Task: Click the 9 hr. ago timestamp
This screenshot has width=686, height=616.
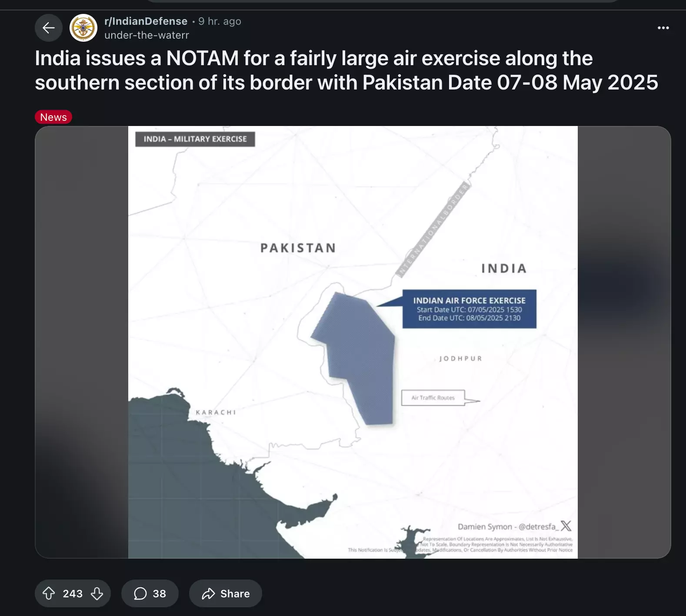Action: (x=220, y=21)
